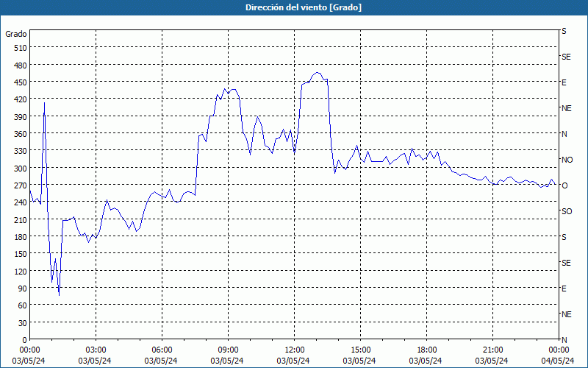
Task: Pick the 390 degree axis label
Action: (x=21, y=117)
